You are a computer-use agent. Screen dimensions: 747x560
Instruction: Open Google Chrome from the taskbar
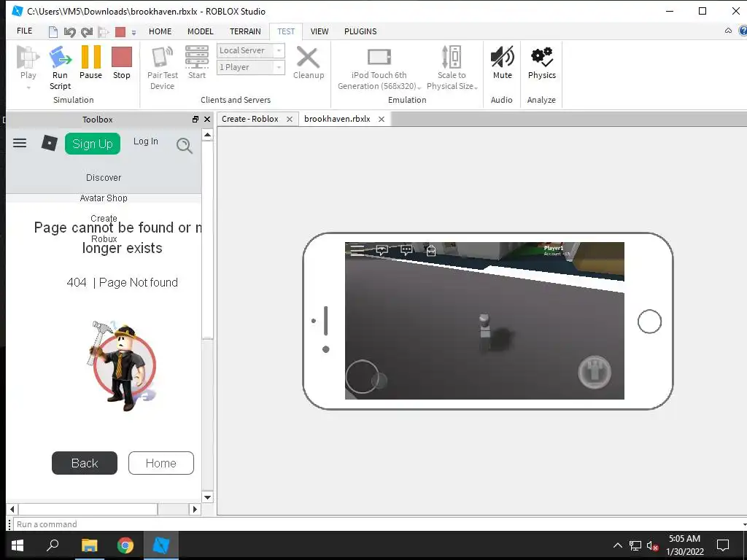(125, 545)
